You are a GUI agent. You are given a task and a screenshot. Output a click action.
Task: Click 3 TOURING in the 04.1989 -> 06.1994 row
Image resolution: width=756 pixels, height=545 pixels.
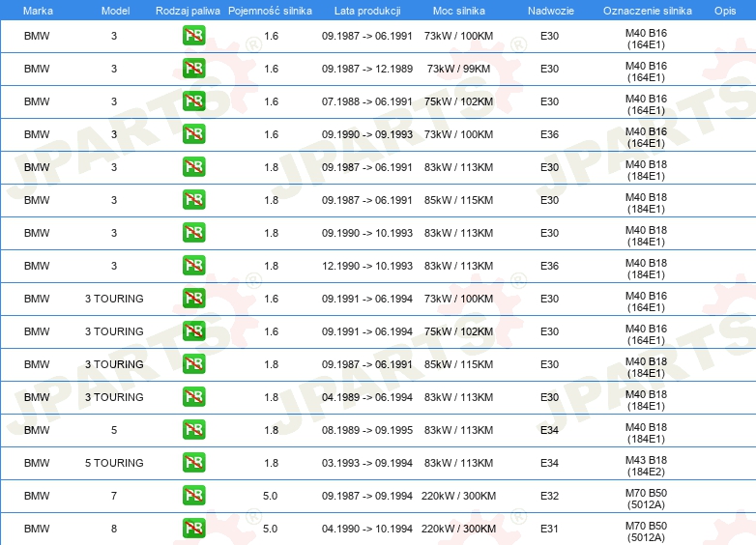point(114,397)
